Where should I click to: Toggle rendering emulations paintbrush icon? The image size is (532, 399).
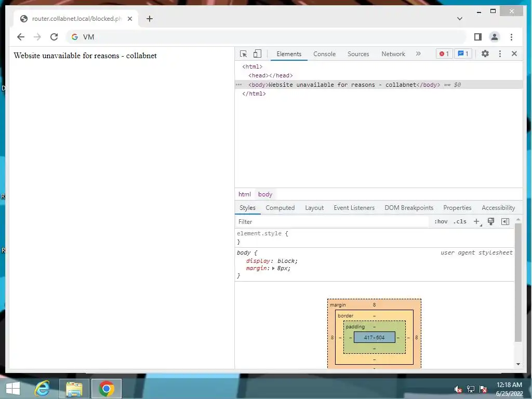click(490, 221)
